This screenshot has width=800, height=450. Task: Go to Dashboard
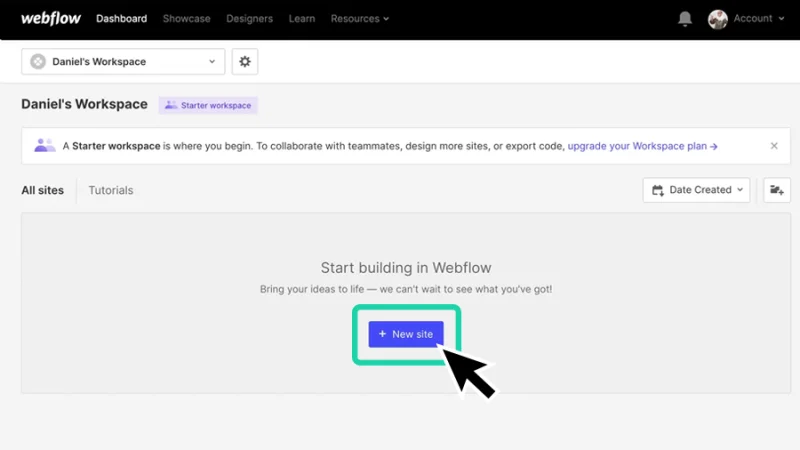(x=121, y=18)
